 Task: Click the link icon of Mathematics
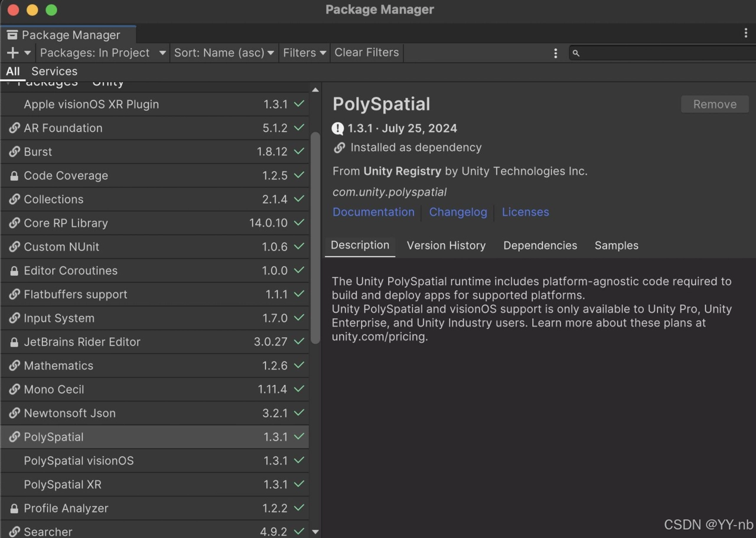14,366
